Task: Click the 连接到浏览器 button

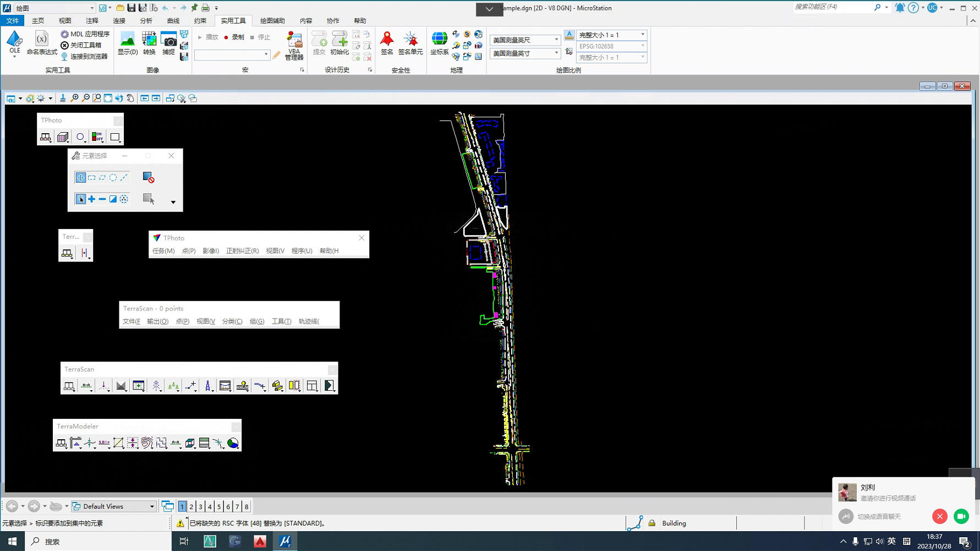Action: (84, 56)
